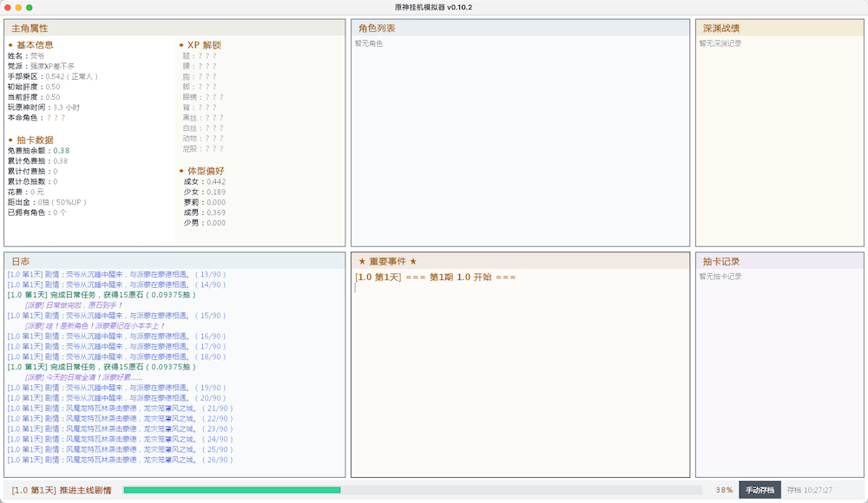Screen dimensions: 868x503
Task: Select the 角色列表 panel header
Action: (x=520, y=29)
